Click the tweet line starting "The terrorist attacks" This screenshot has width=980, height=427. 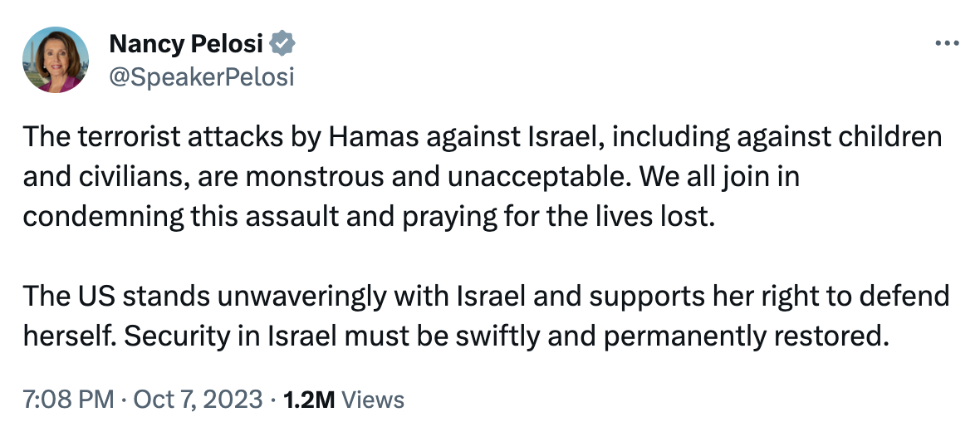click(x=481, y=136)
